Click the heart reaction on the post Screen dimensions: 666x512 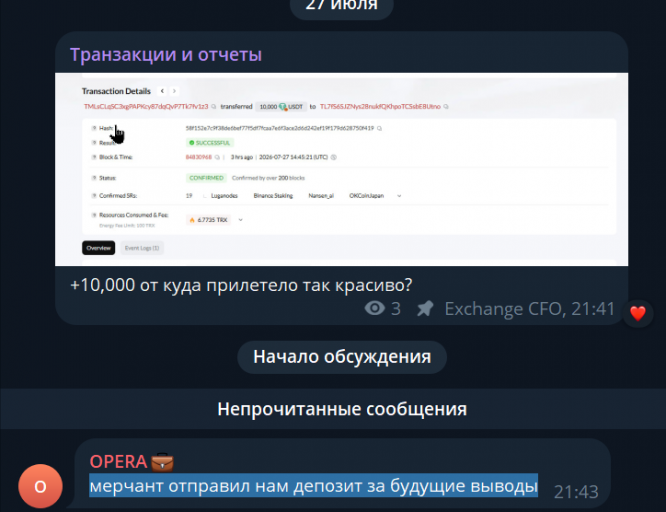coord(638,314)
